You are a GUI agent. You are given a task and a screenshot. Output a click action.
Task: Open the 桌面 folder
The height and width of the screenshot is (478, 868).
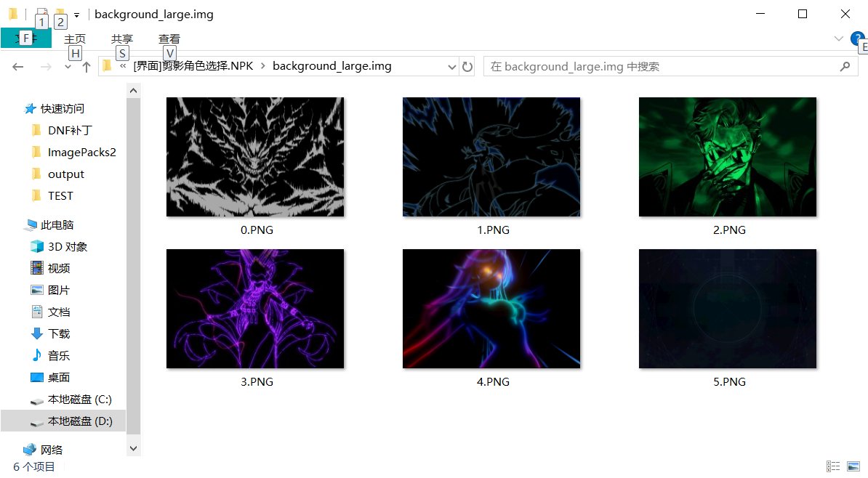click(59, 377)
